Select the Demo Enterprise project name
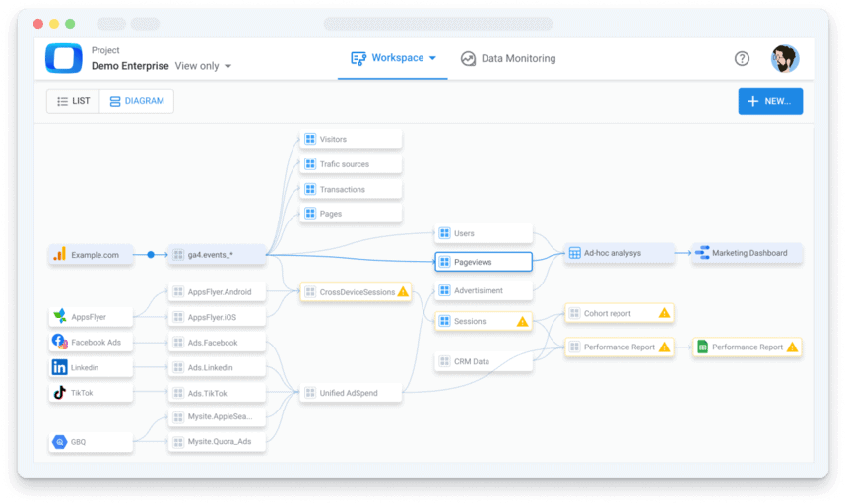This screenshot has width=846, height=504. pyautogui.click(x=130, y=66)
